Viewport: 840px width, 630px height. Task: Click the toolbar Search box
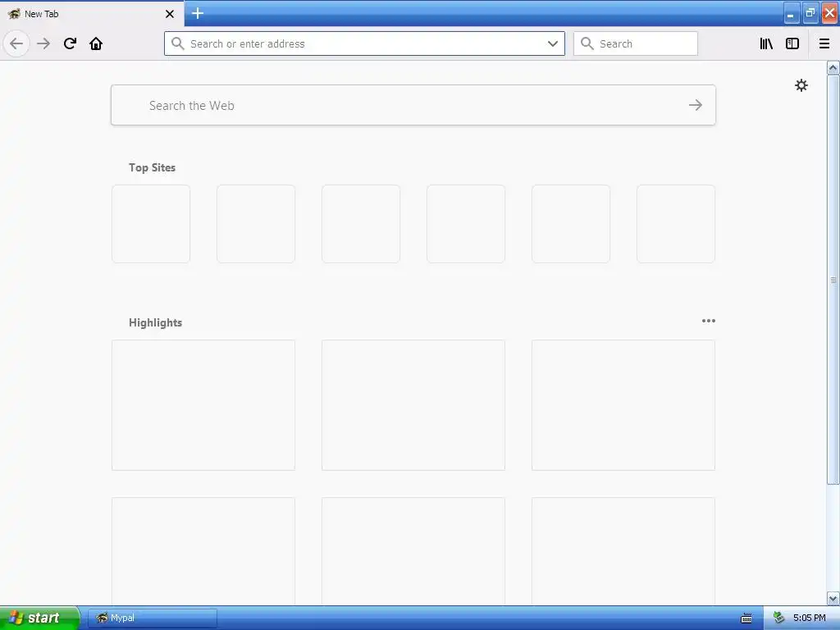click(636, 43)
